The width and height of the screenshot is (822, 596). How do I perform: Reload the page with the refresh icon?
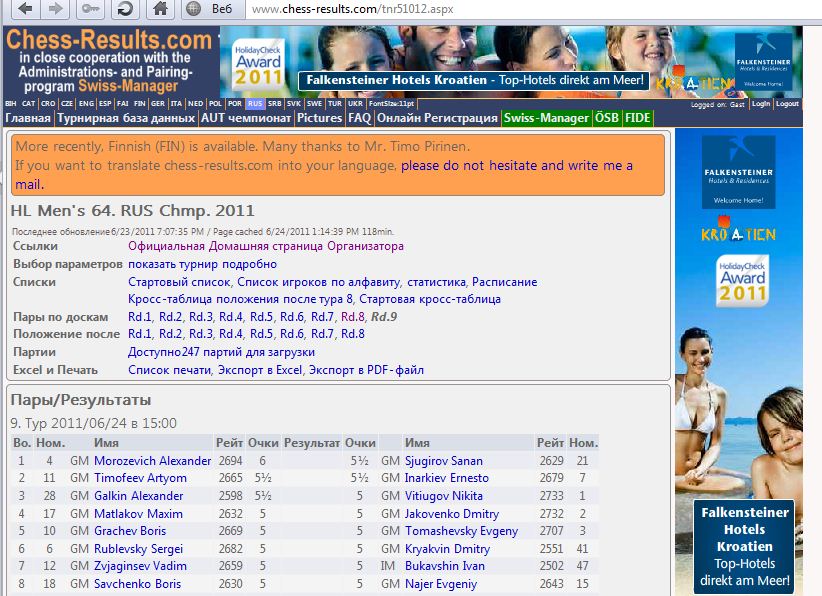point(124,9)
